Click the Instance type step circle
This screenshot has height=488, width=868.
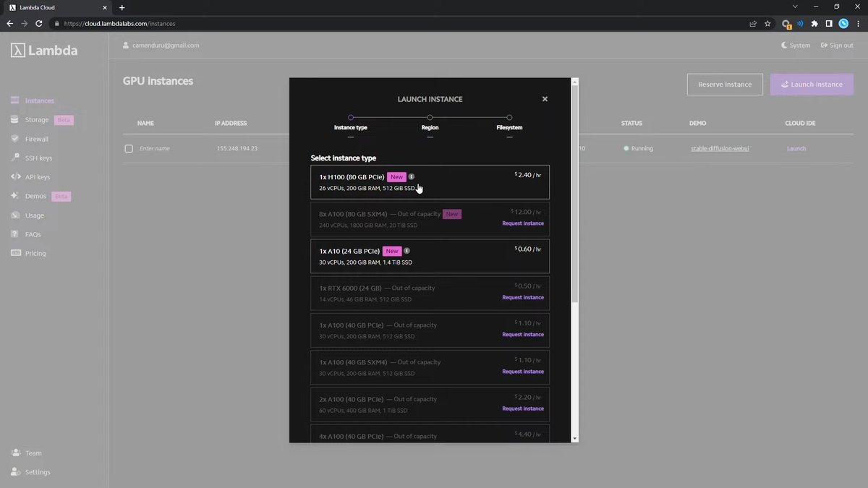[351, 117]
